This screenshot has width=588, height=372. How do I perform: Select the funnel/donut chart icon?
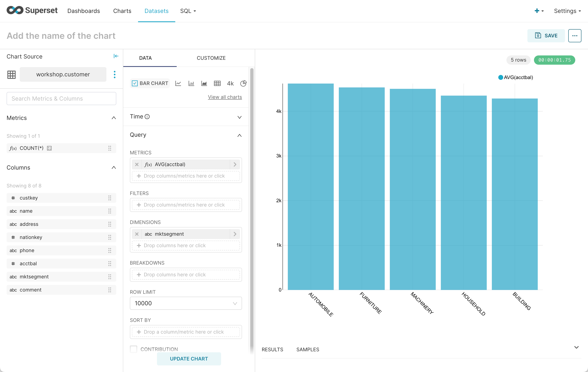[243, 84]
